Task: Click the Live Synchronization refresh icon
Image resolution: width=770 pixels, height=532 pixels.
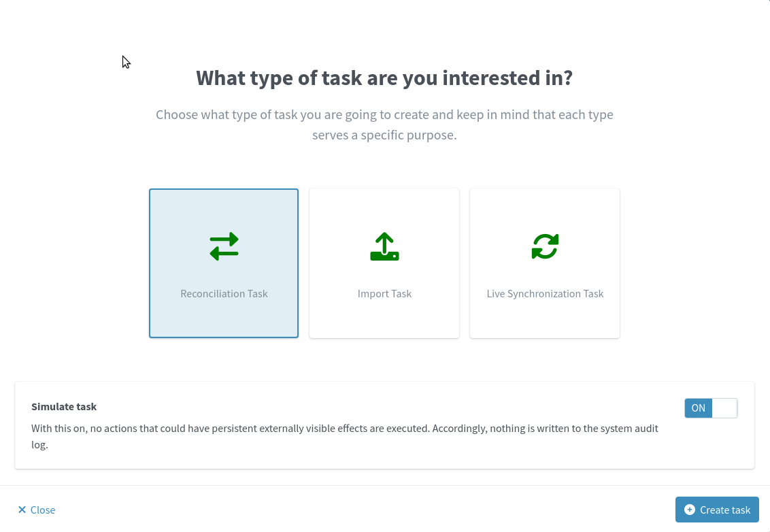Action: [x=545, y=246]
